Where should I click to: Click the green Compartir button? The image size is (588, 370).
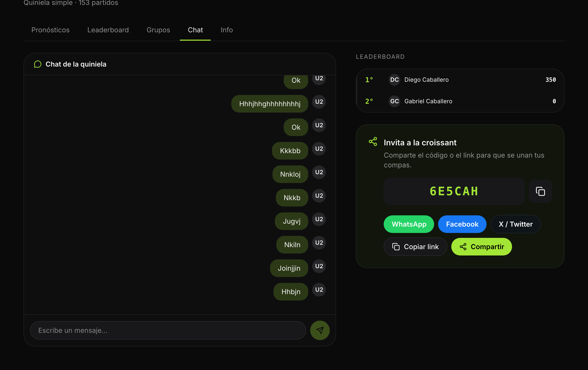(x=481, y=247)
